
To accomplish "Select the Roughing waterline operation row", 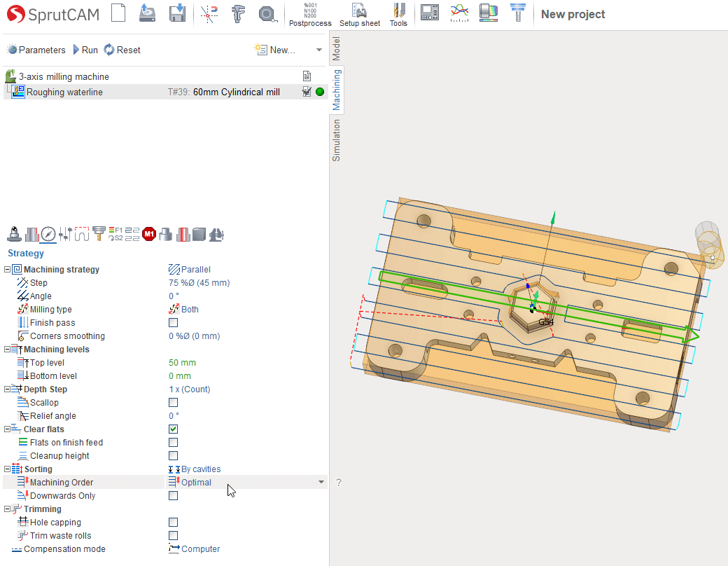I will tap(165, 92).
